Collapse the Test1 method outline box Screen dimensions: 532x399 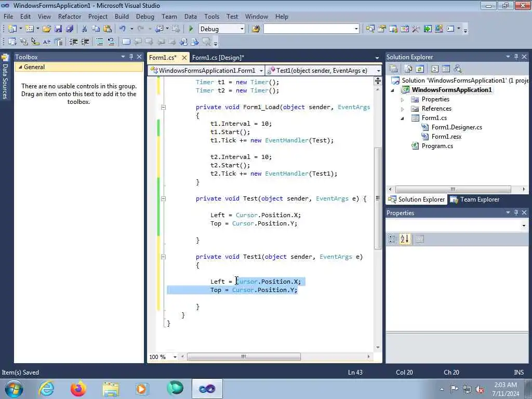(x=163, y=257)
